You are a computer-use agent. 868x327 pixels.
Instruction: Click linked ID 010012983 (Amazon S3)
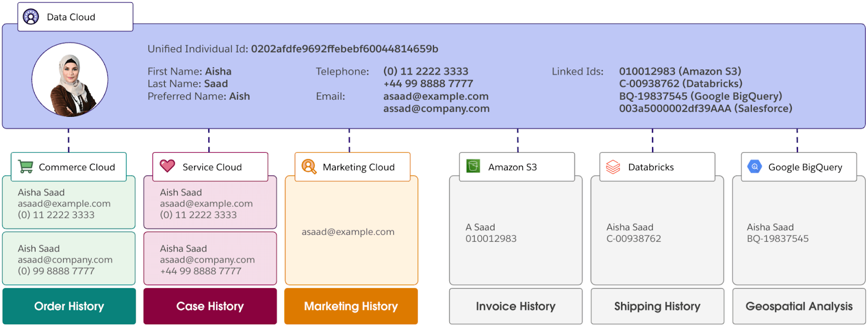click(680, 71)
